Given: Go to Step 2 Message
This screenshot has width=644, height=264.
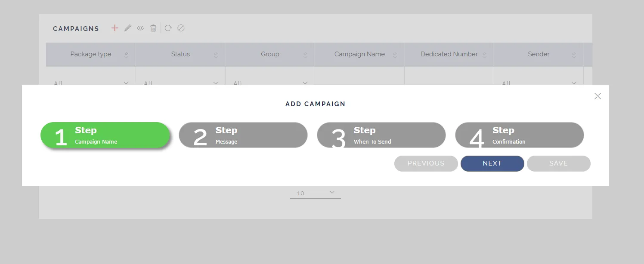Looking at the screenshot, I should [x=243, y=135].
